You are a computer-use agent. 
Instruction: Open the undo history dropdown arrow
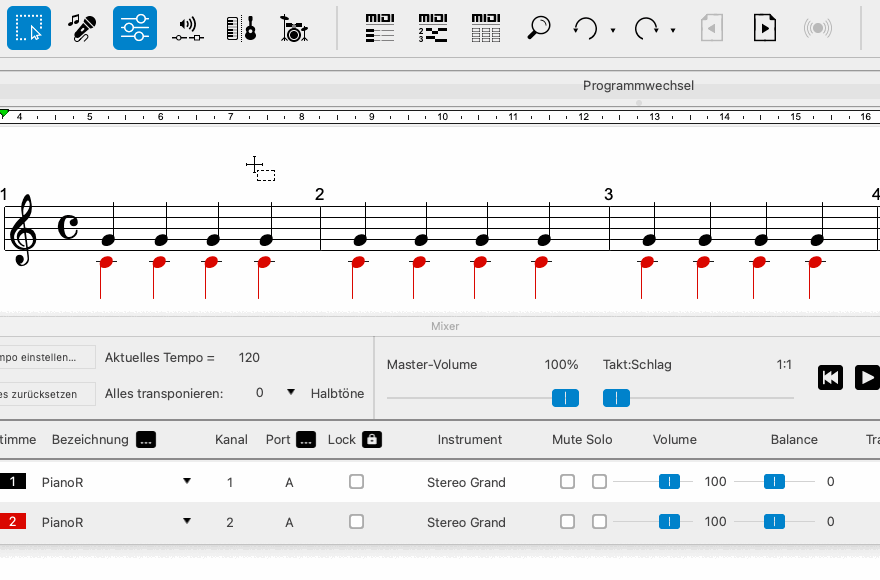click(613, 31)
